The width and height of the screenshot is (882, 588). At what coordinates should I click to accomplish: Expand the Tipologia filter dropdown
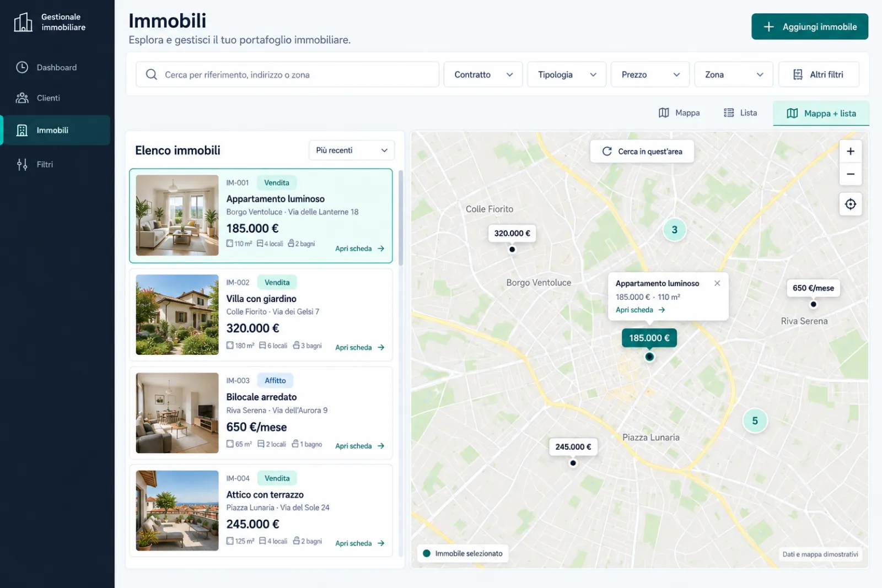[x=567, y=74]
